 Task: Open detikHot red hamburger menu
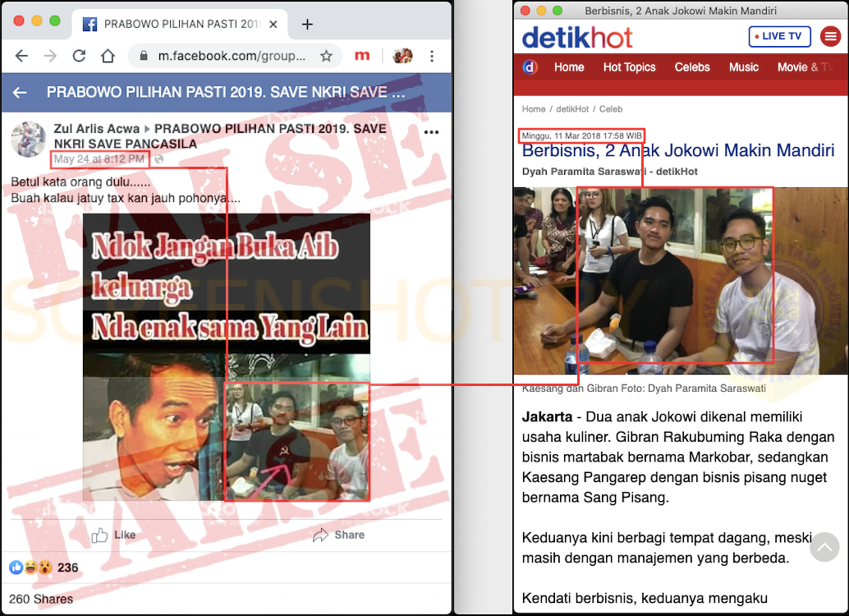830,37
